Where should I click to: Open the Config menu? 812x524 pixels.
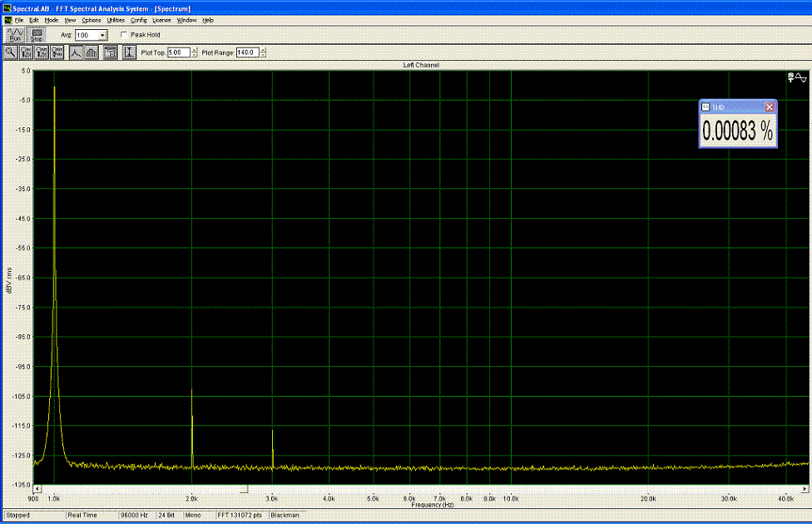click(x=139, y=20)
